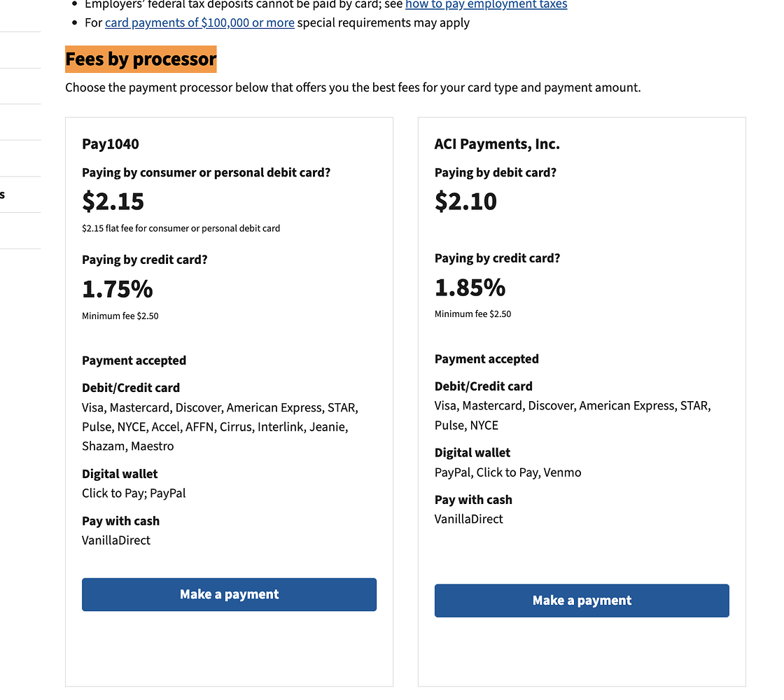Click 'Pulse, NYCE' line in ACI card
784x700 pixels.
pyautogui.click(x=466, y=426)
